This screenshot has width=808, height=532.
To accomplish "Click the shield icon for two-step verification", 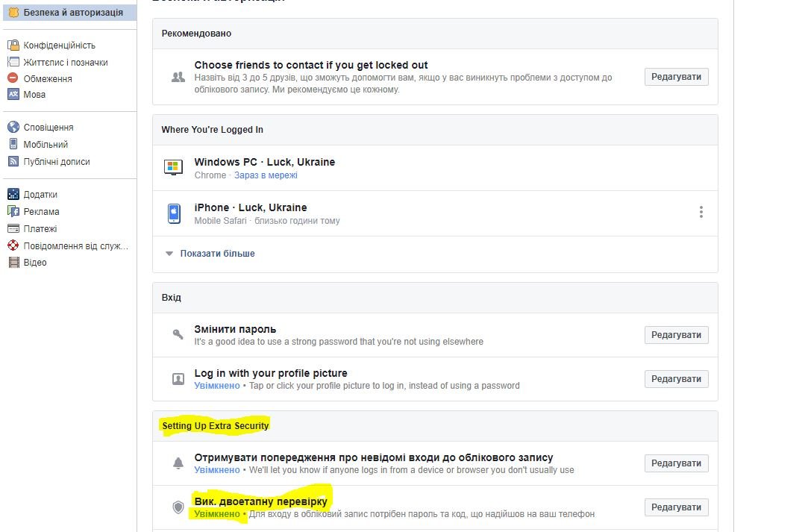I will [x=178, y=507].
